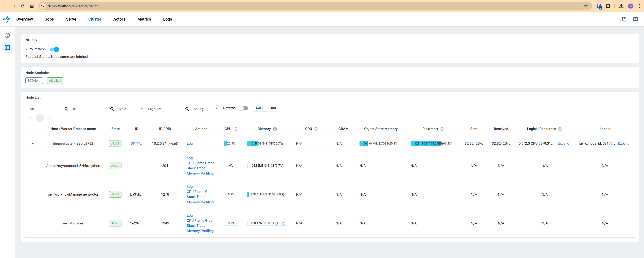Enable the Reverse sort toggle
This screenshot has width=644, height=258.
pos(243,108)
